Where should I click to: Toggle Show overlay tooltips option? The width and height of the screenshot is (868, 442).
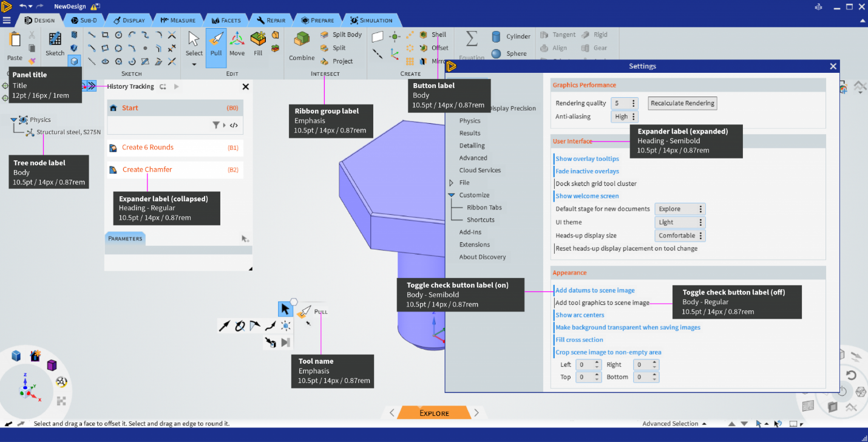tap(587, 159)
